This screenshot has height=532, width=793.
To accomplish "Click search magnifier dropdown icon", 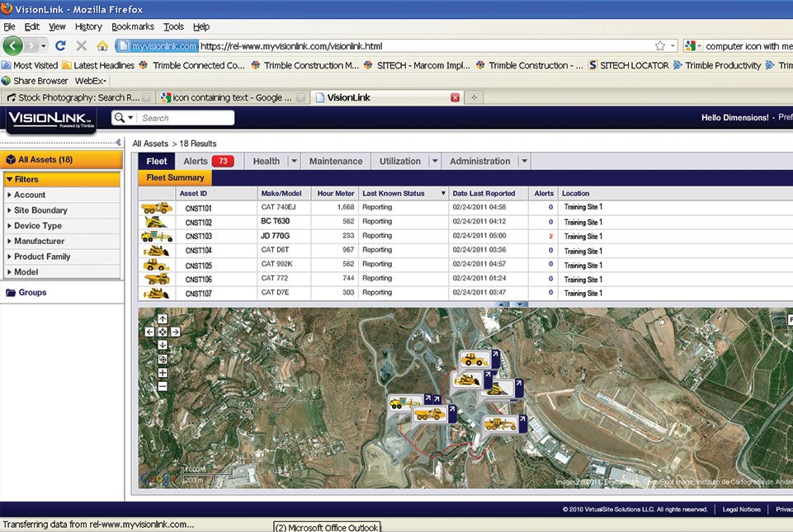I will [124, 118].
